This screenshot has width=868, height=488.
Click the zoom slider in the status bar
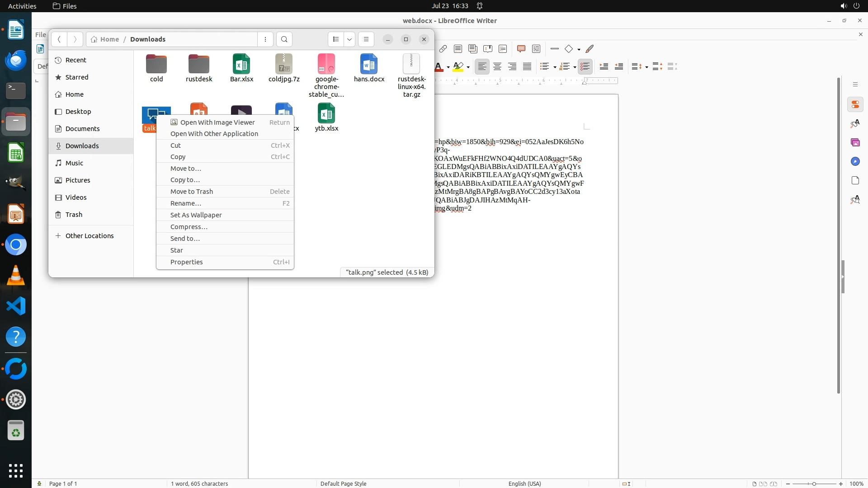pyautogui.click(x=814, y=483)
